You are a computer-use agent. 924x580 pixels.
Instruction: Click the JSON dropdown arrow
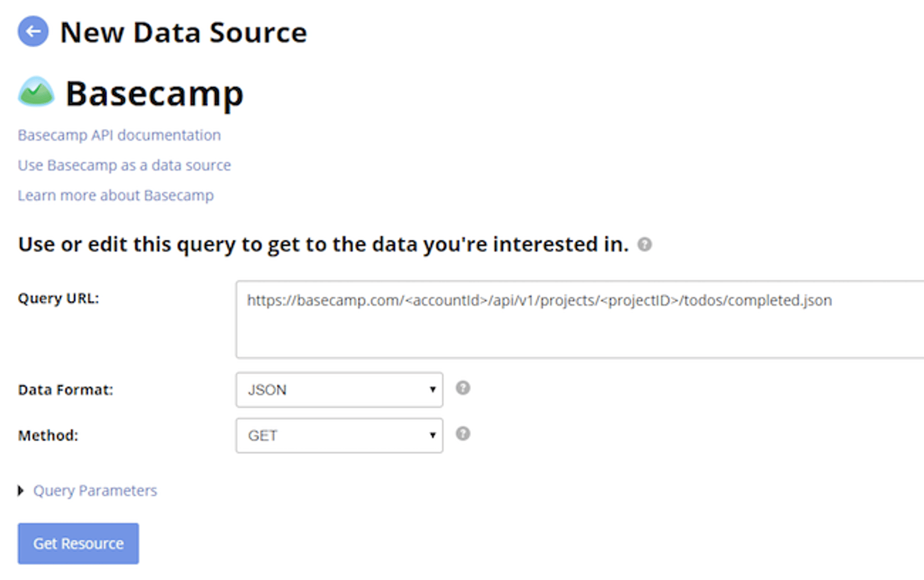pyautogui.click(x=432, y=390)
